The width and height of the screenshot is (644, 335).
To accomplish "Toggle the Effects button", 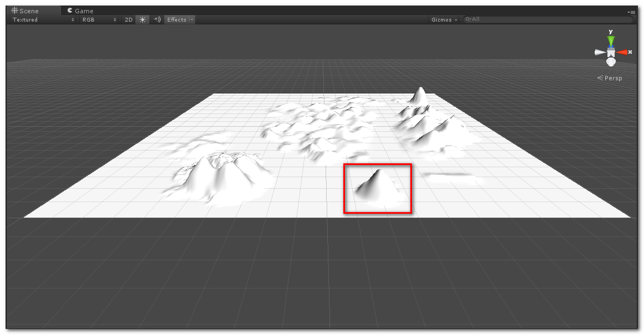I will point(177,20).
